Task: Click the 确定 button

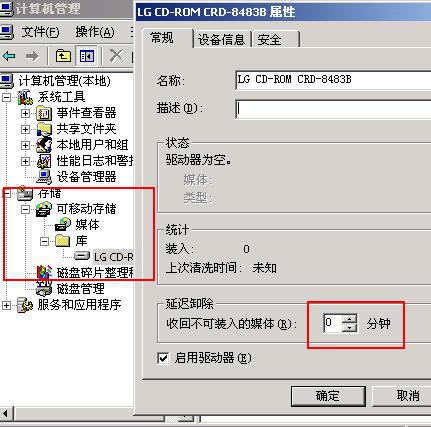Action: tap(328, 396)
